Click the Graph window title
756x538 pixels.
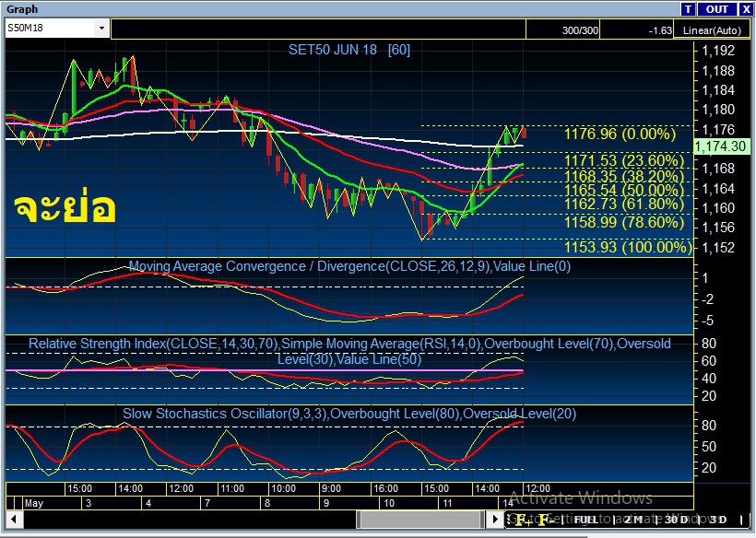(22, 9)
